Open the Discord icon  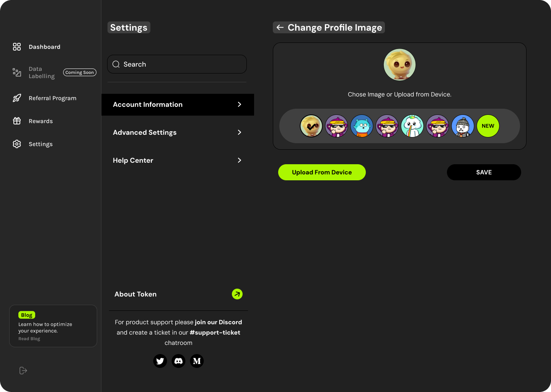coord(178,361)
